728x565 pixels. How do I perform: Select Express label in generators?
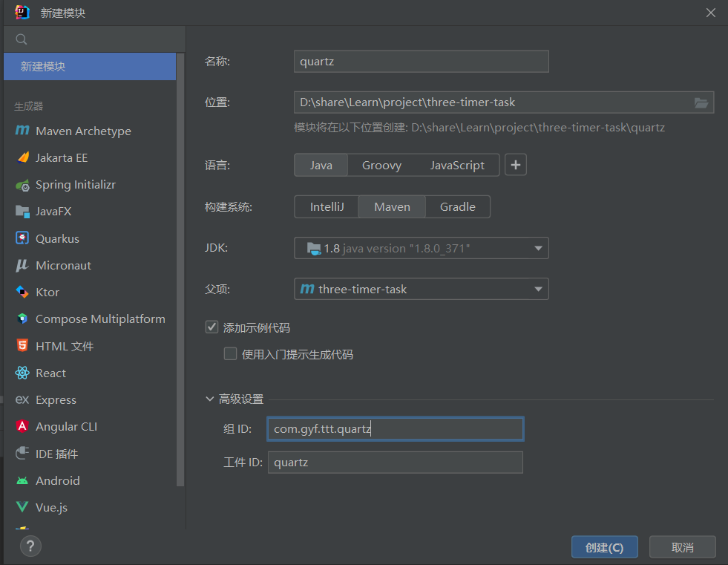coord(56,400)
